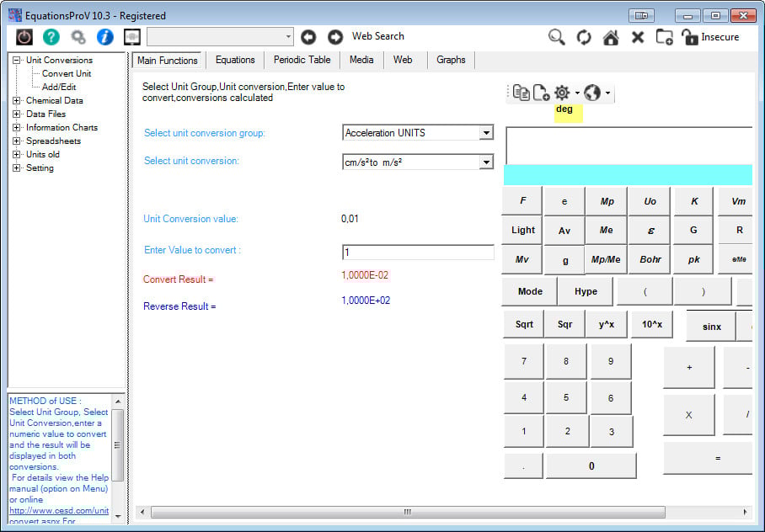
Task: Click the sinx calculator button
Action: tap(711, 327)
